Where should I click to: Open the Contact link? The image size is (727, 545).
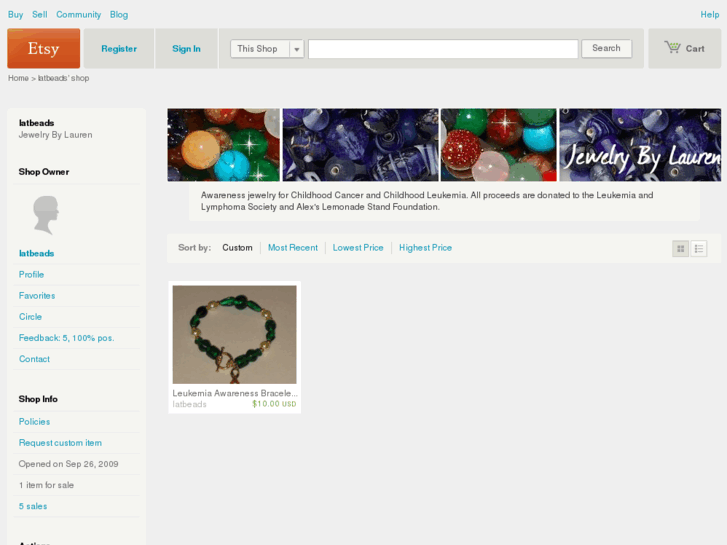pos(34,359)
